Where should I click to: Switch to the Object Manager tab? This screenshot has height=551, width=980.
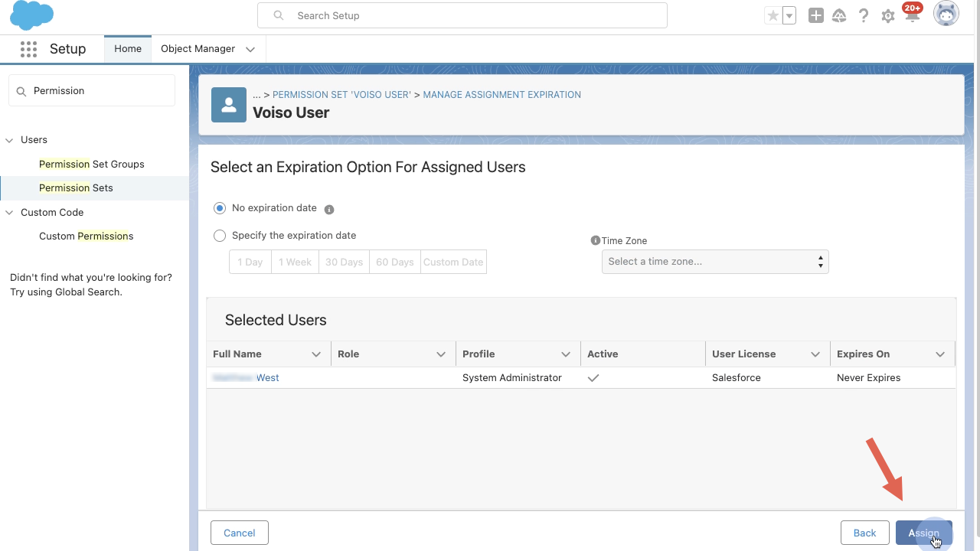[198, 49]
